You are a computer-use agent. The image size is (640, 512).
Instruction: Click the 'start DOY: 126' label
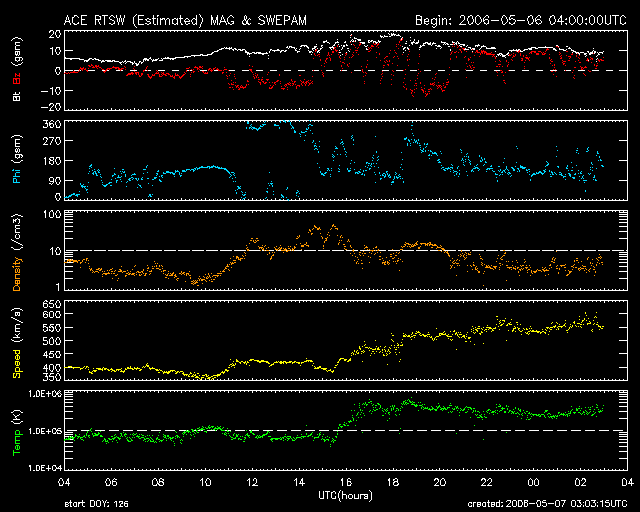click(96, 504)
